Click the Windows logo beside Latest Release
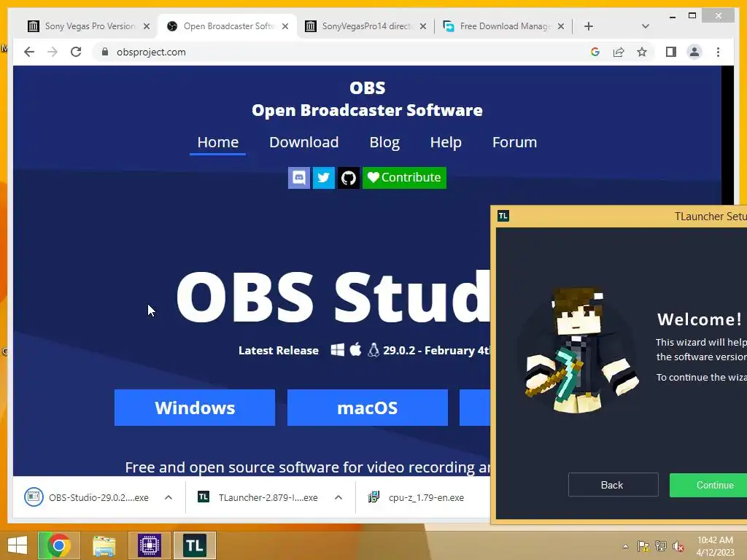The image size is (747, 560). click(337, 350)
